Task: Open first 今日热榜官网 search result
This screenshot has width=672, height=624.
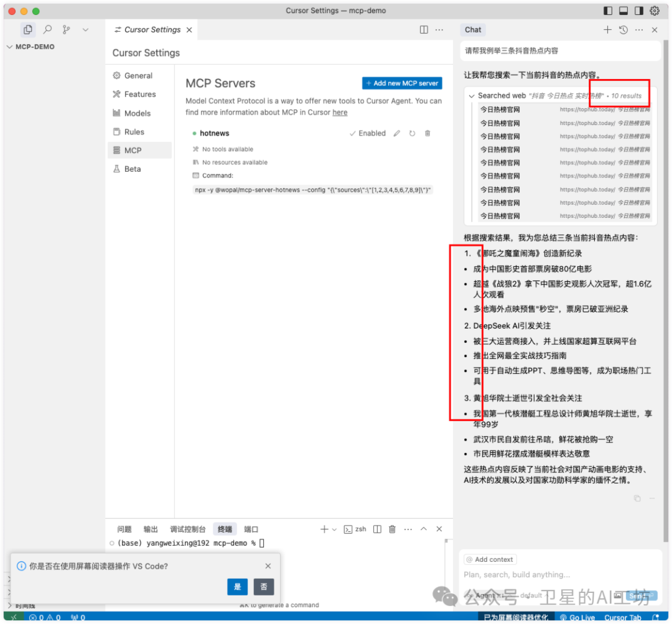Action: point(565,109)
